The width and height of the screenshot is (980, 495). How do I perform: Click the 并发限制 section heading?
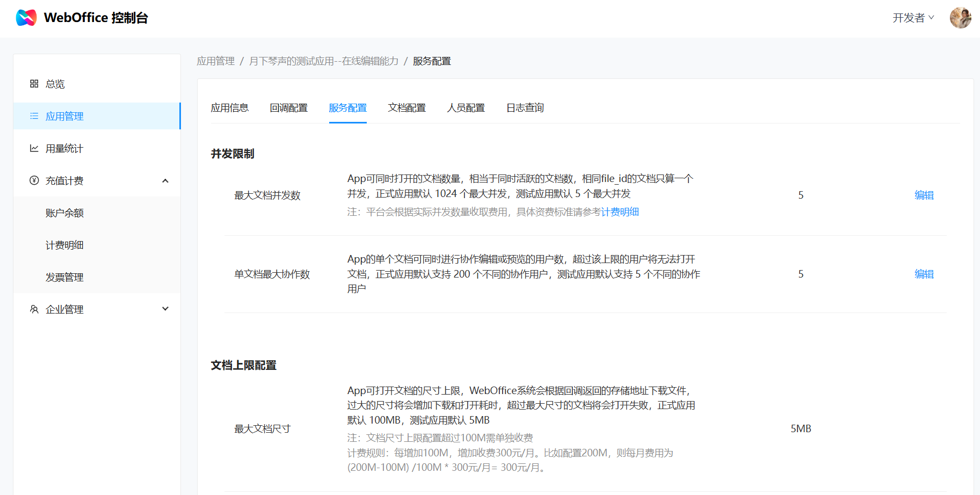[x=233, y=154]
